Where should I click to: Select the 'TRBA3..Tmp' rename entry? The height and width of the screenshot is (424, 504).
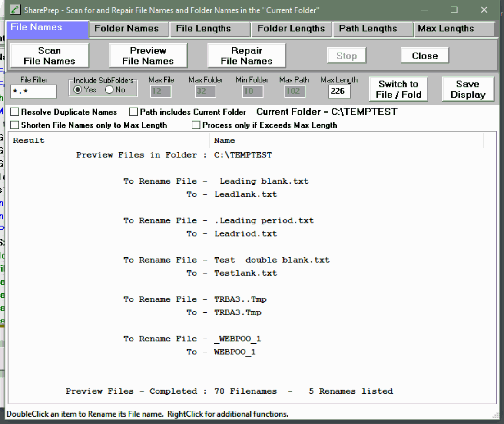pyautogui.click(x=240, y=299)
